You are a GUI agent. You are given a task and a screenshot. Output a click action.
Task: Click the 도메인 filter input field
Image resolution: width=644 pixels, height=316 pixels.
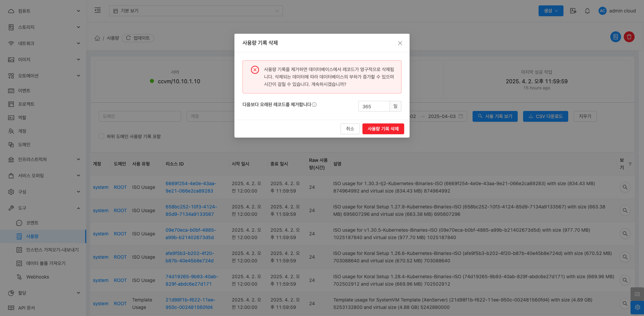[x=140, y=116]
